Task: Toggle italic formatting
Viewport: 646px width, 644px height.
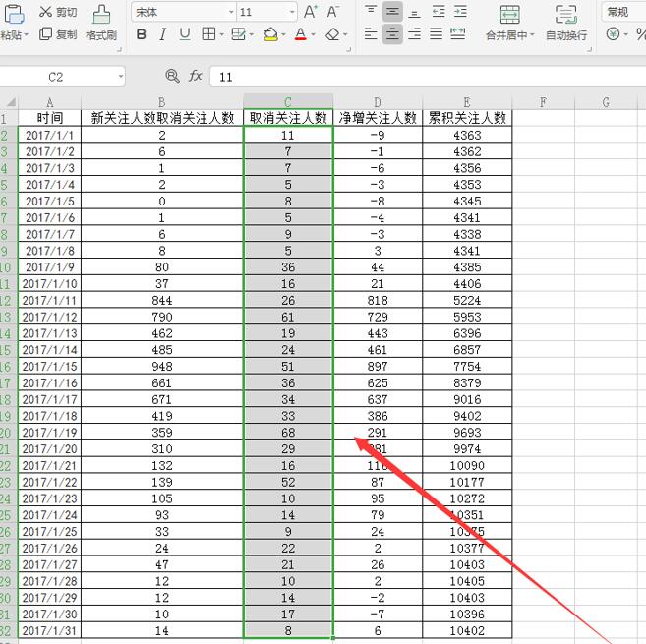Action: 163,34
